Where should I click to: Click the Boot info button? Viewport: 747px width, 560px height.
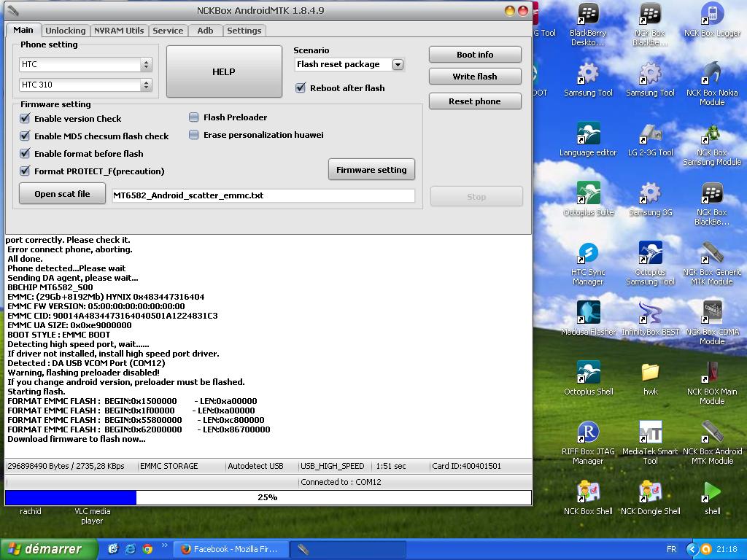tap(475, 54)
